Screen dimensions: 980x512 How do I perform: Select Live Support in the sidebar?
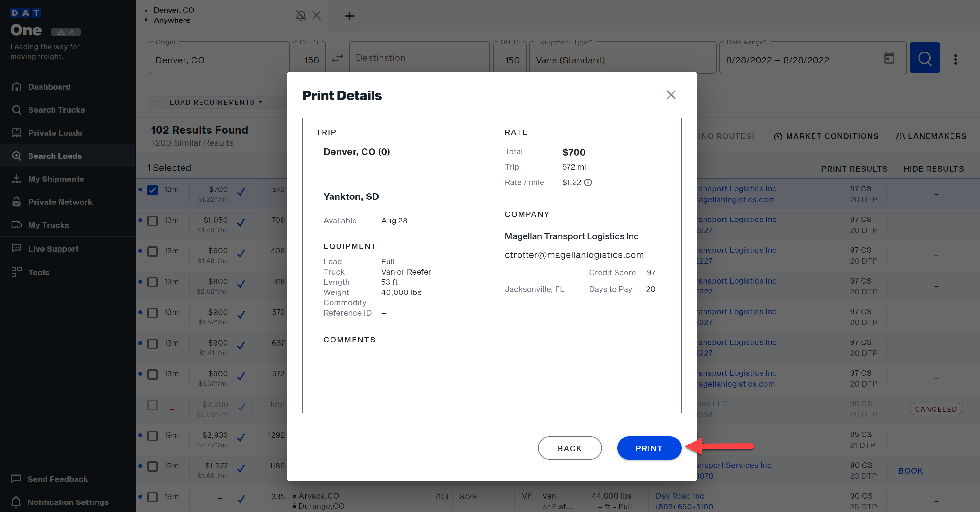53,249
